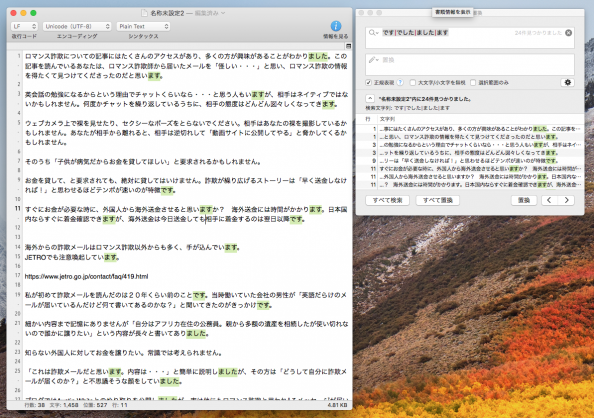594x418 pixels.
Task: Click the 位置: 527 status bar entry
Action: (95, 405)
